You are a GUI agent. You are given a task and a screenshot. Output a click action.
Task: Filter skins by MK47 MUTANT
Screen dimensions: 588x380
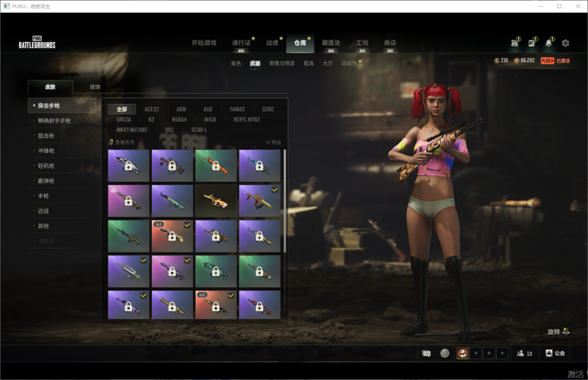pyautogui.click(x=132, y=130)
